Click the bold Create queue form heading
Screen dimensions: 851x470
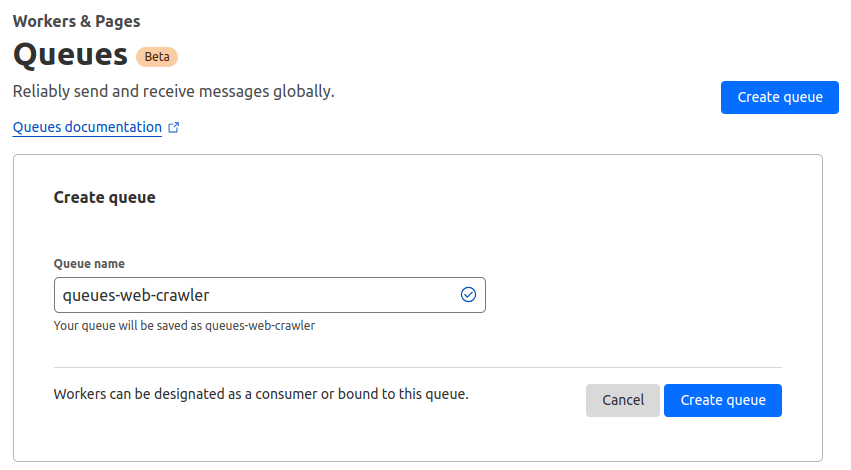click(x=104, y=198)
